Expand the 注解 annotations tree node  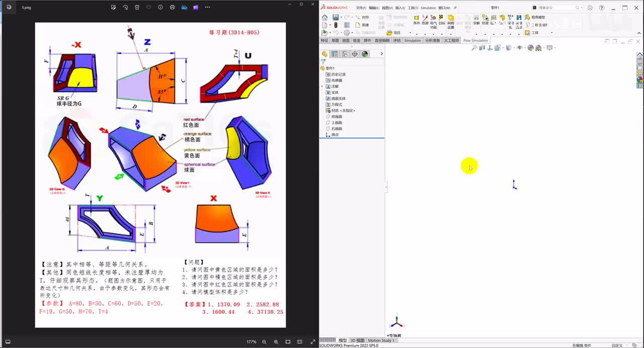(x=322, y=86)
